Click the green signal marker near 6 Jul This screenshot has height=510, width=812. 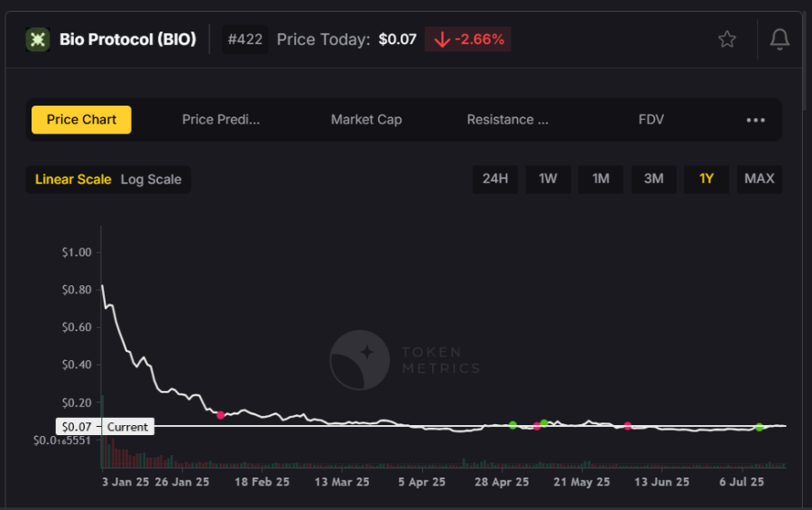click(759, 427)
